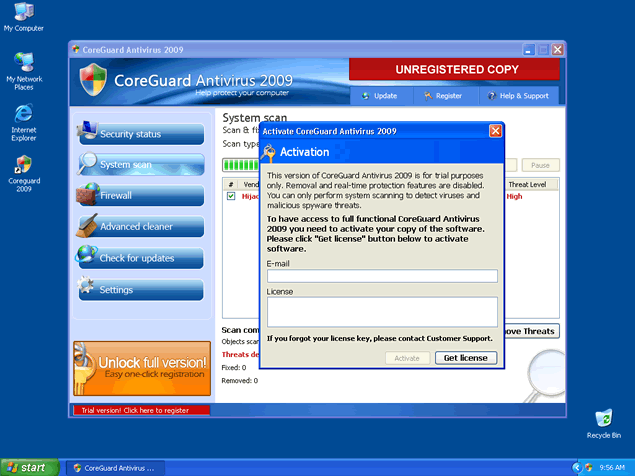Click the magnifier icon on System scan
The image size is (635, 476).
[x=88, y=163]
